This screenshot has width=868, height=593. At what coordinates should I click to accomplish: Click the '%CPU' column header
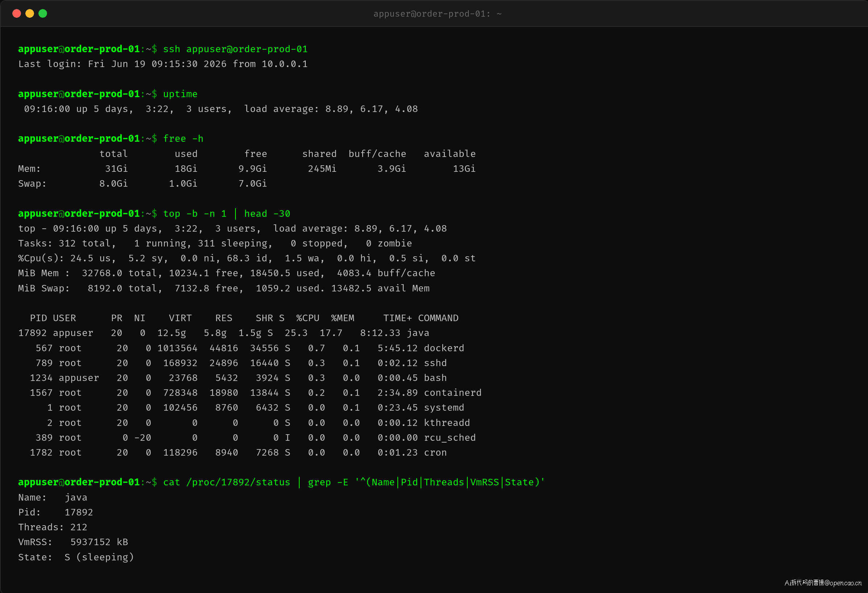pyautogui.click(x=308, y=318)
